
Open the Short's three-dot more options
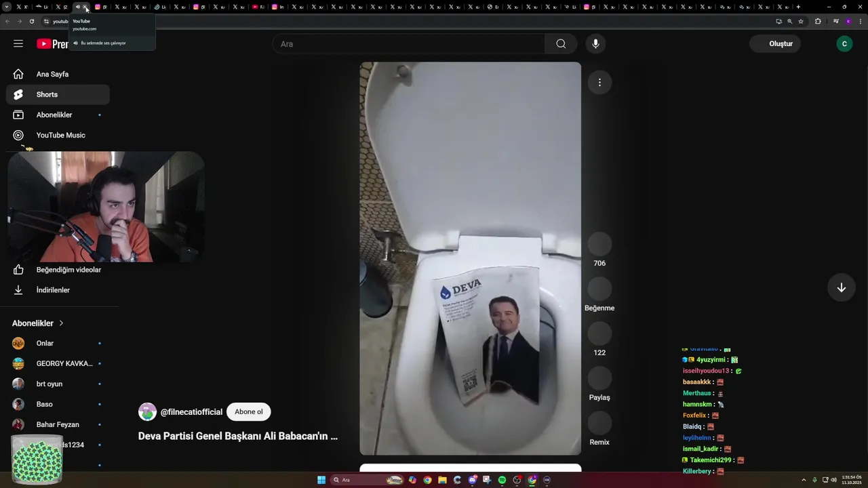tap(599, 83)
